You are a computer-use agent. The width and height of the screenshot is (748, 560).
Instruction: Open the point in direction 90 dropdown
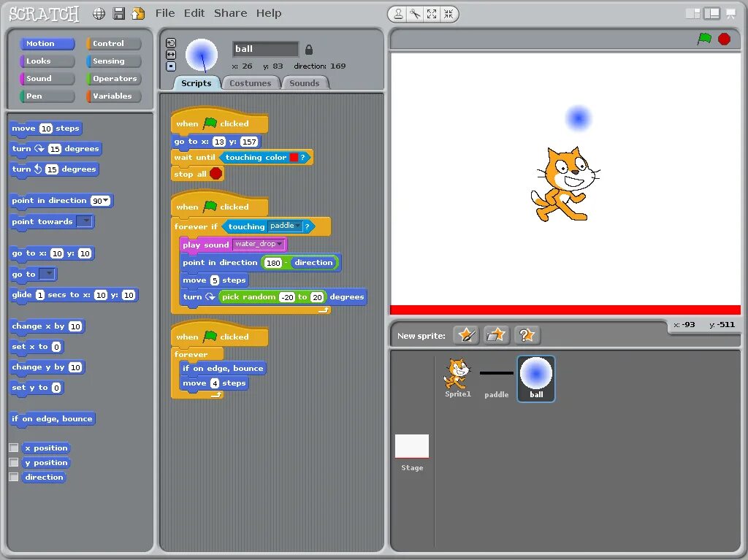pos(106,200)
